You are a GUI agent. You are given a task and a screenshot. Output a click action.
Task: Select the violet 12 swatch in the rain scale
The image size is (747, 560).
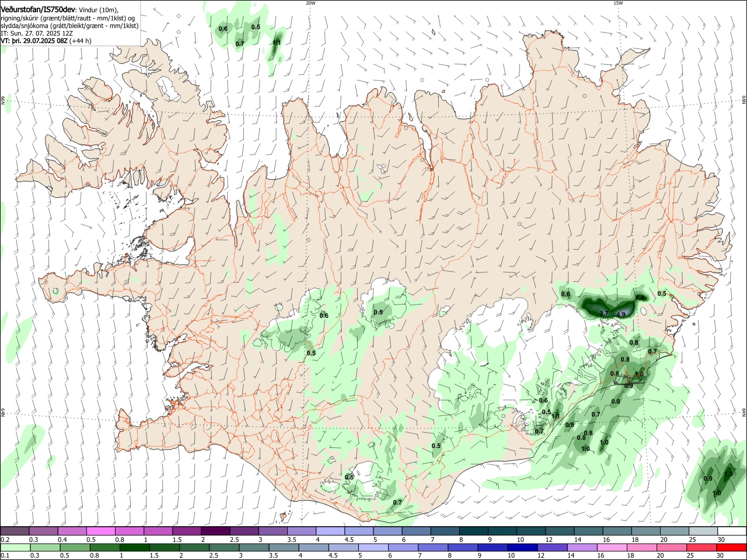pos(552,547)
